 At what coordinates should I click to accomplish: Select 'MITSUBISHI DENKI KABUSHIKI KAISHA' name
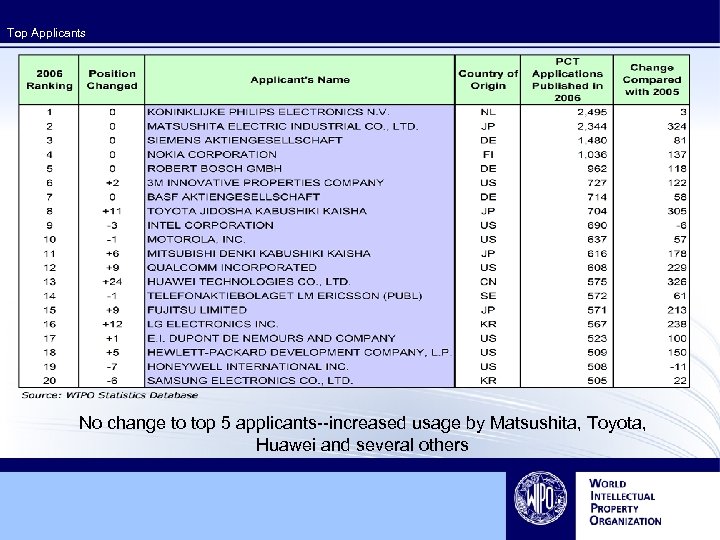(259, 253)
